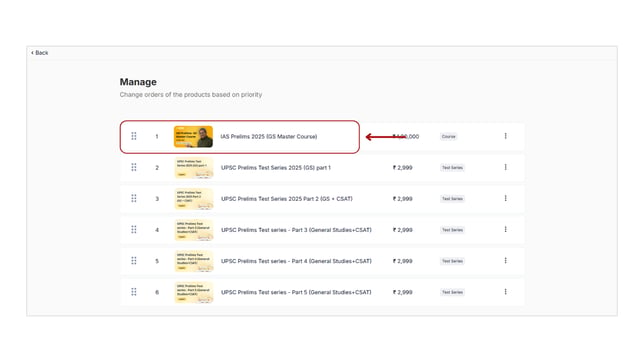Click Test Series tag on row 4
The height and width of the screenshot is (362, 644).
[x=452, y=230]
